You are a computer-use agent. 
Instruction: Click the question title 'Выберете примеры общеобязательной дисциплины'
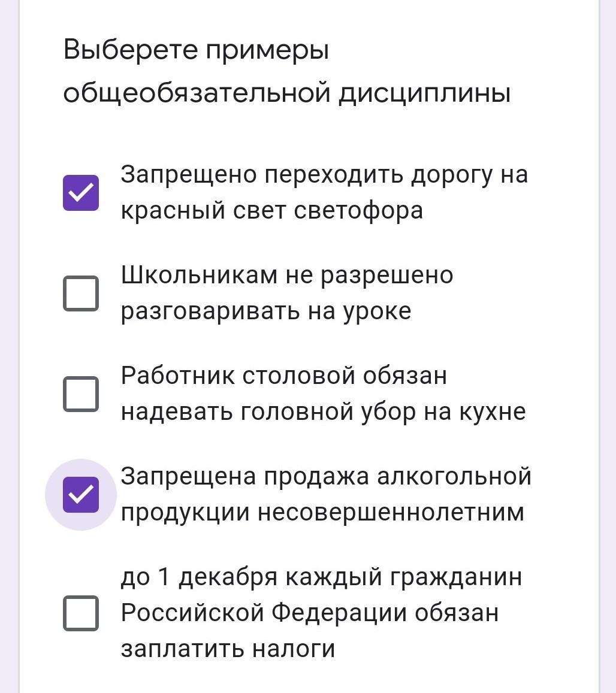point(196,50)
